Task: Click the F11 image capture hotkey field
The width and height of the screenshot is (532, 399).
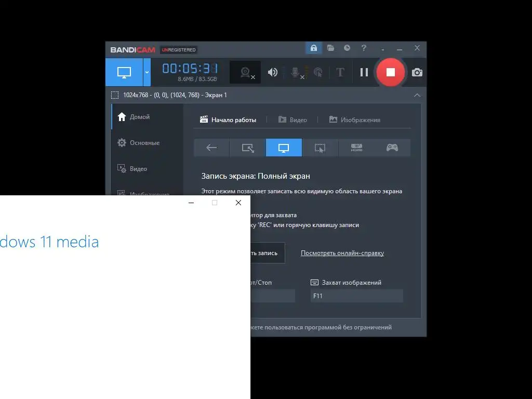Action: tap(356, 296)
